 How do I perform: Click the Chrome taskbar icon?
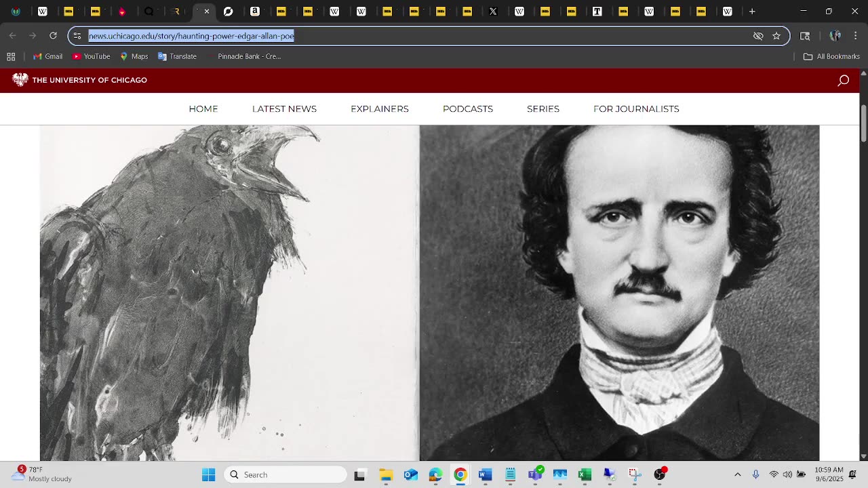460,474
